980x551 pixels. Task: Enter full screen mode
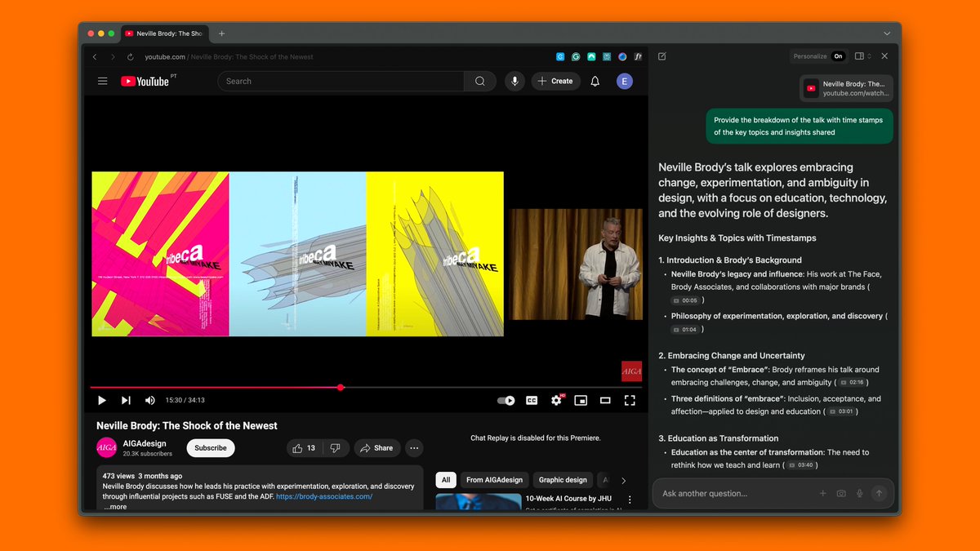(x=630, y=400)
